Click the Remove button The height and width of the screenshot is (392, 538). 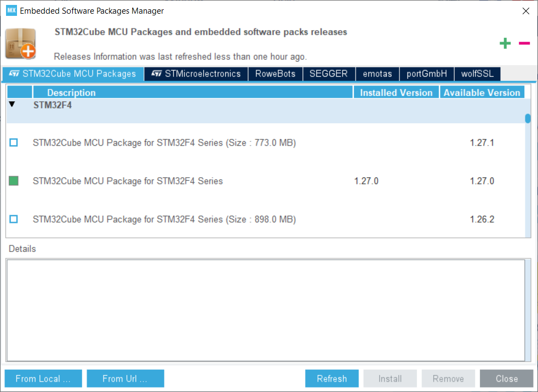pos(448,378)
